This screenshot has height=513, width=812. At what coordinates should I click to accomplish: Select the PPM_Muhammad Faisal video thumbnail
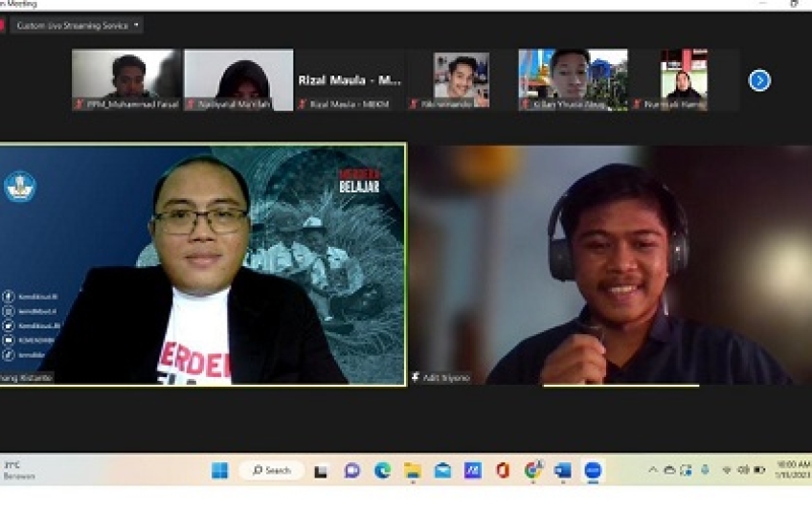126,79
